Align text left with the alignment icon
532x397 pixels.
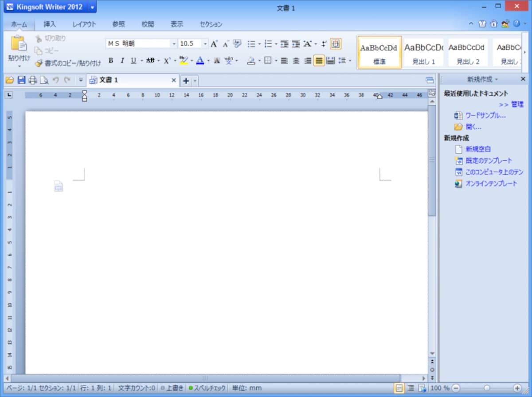pyautogui.click(x=285, y=60)
